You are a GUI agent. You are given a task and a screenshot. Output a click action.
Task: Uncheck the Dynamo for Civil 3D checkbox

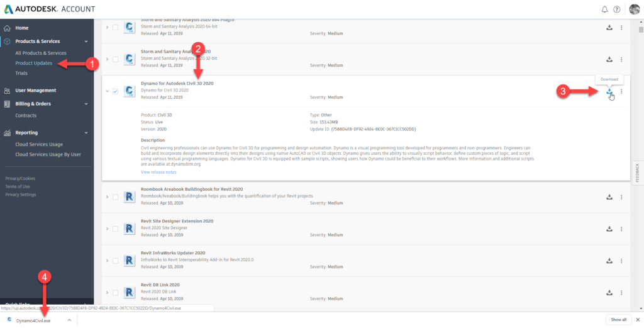click(116, 91)
